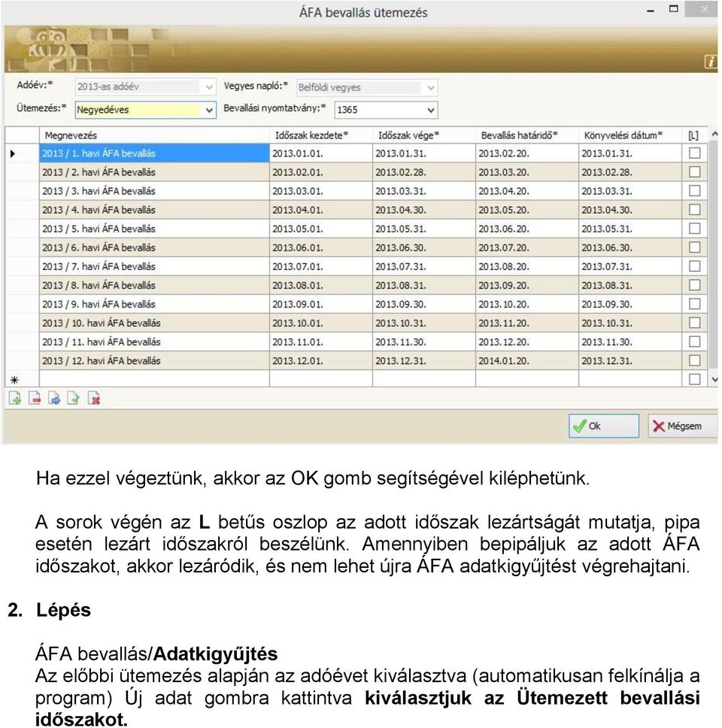
Task: Click the end date cell 2013.07.31.
Action: 424,266
